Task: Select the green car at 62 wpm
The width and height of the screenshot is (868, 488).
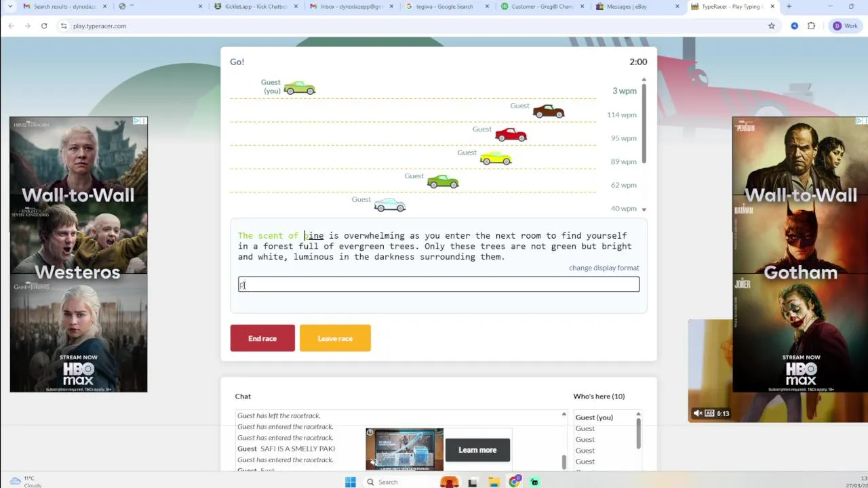Action: point(443,181)
